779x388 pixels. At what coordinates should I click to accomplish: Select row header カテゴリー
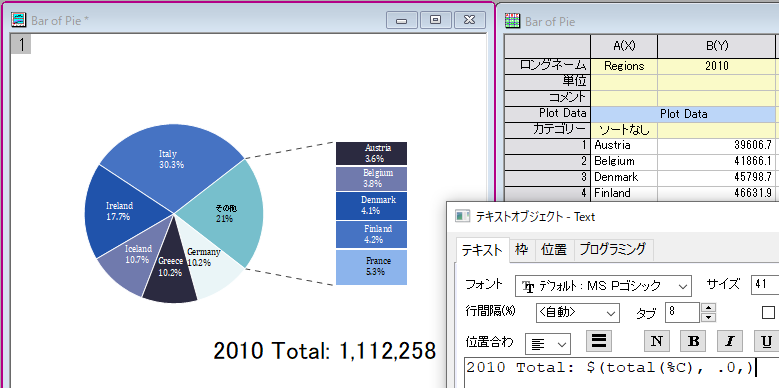547,130
